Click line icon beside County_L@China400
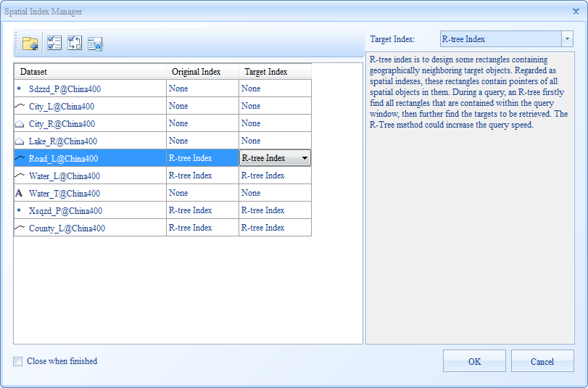Viewport: 588px width, 388px height. pos(20,228)
